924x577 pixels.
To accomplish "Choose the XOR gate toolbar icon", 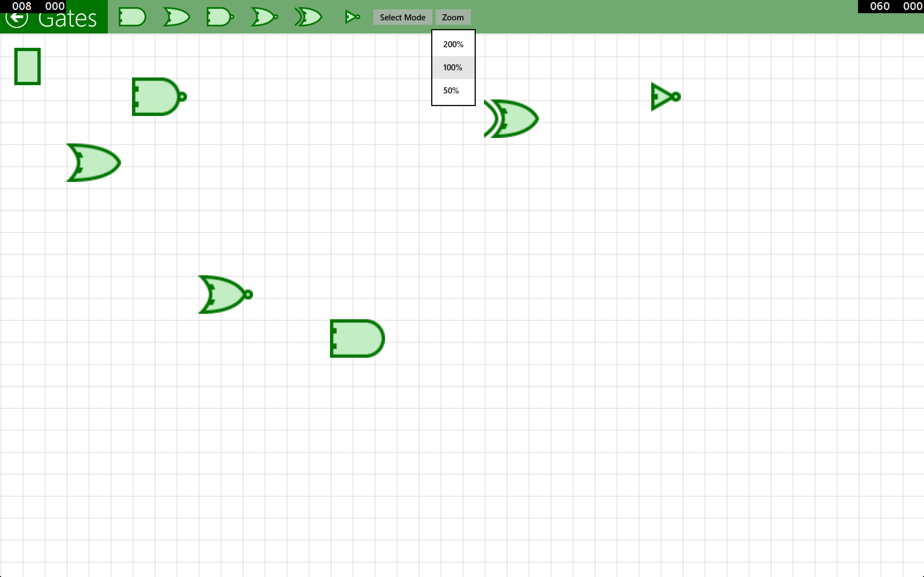I will (309, 17).
